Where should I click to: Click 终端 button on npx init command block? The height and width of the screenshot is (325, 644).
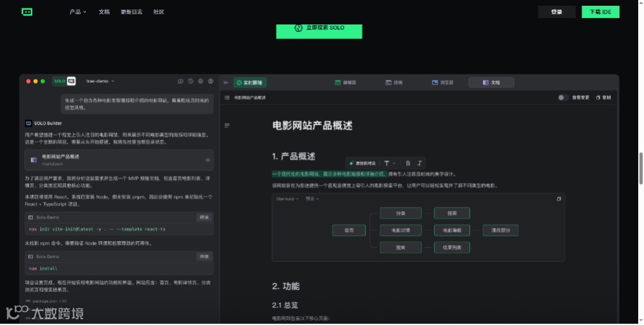(x=204, y=217)
